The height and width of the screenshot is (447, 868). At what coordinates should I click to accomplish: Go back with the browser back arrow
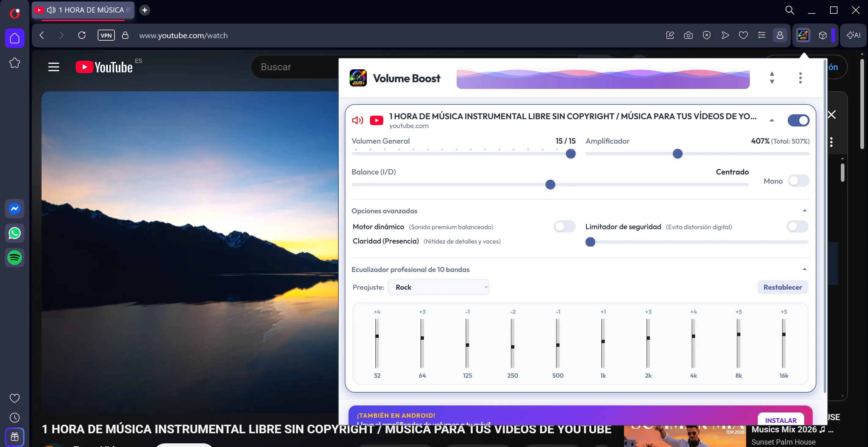click(42, 35)
